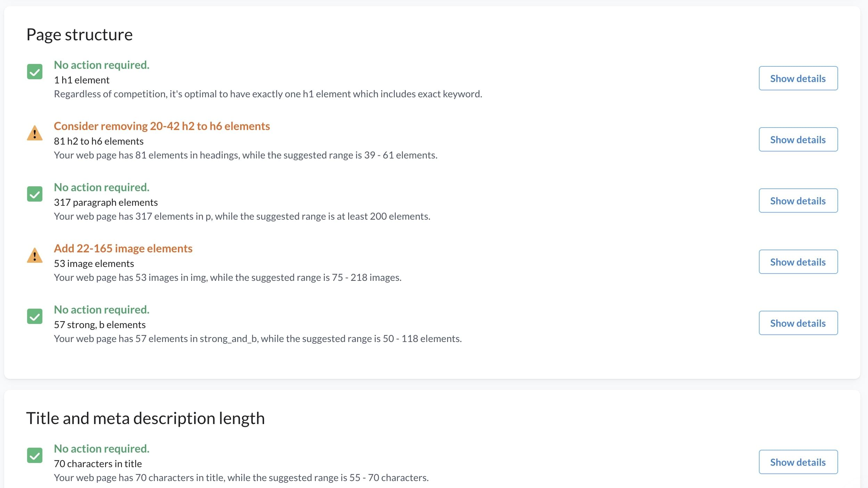
Task: Click warning triangle beside 53 image elements
Action: [35, 255]
